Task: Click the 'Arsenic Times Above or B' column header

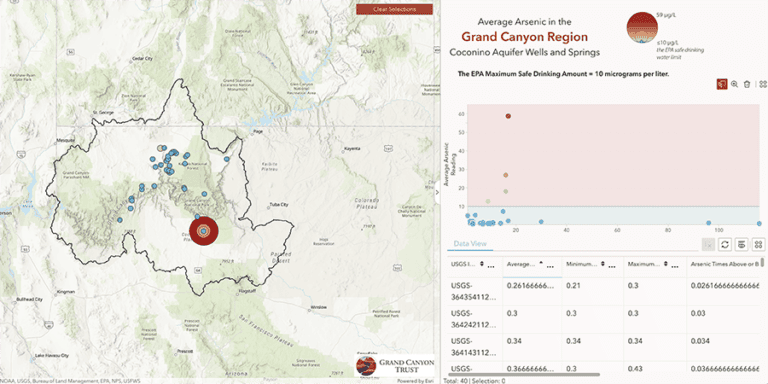Action: (725, 264)
